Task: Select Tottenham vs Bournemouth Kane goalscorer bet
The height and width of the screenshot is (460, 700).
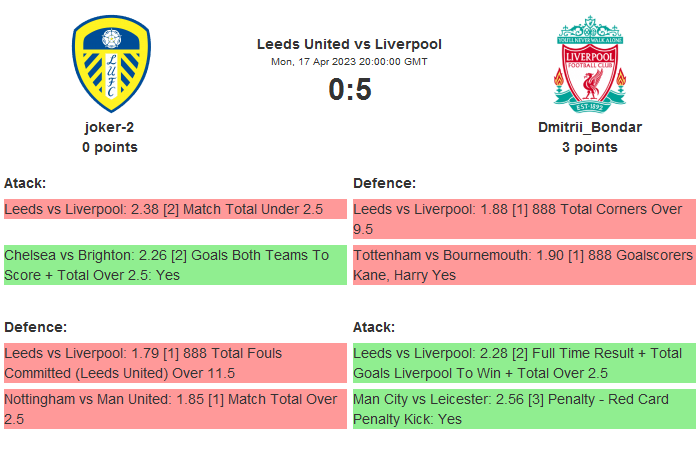Action: click(524, 265)
